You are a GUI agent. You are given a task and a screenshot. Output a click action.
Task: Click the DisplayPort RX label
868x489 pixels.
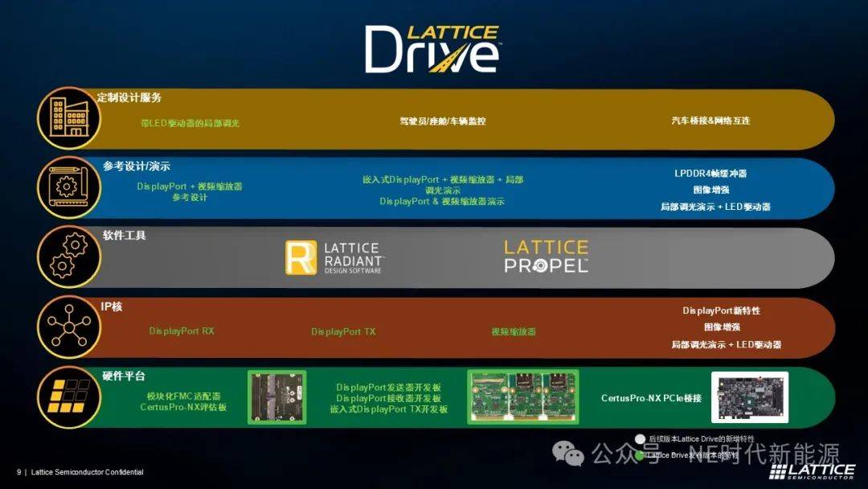pos(182,331)
